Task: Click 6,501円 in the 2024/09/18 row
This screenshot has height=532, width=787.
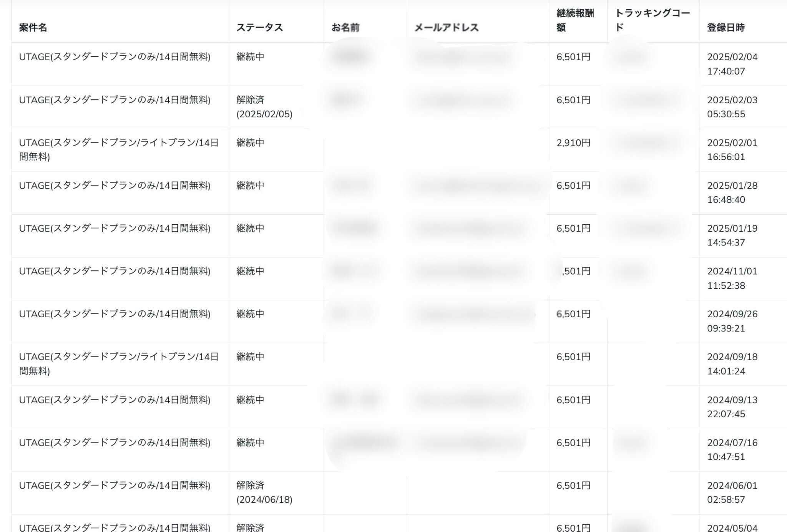Action: coord(573,356)
